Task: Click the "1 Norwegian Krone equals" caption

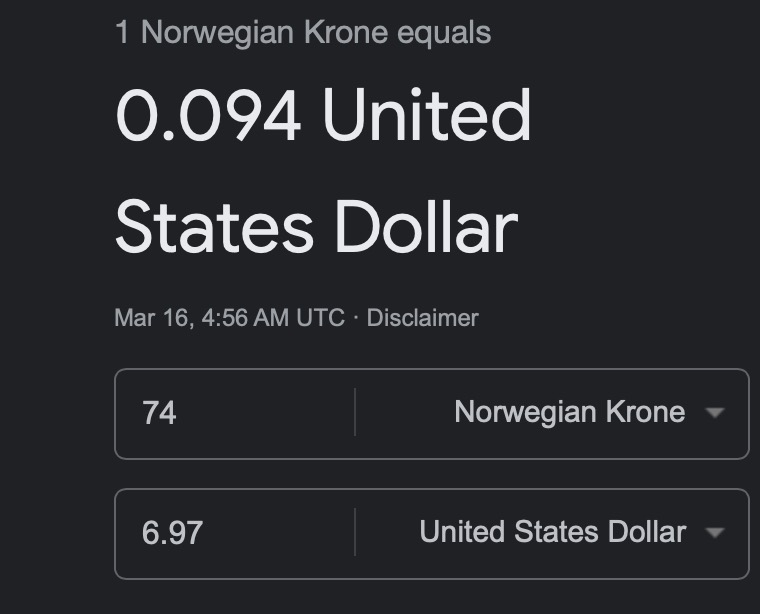Action: point(303,32)
